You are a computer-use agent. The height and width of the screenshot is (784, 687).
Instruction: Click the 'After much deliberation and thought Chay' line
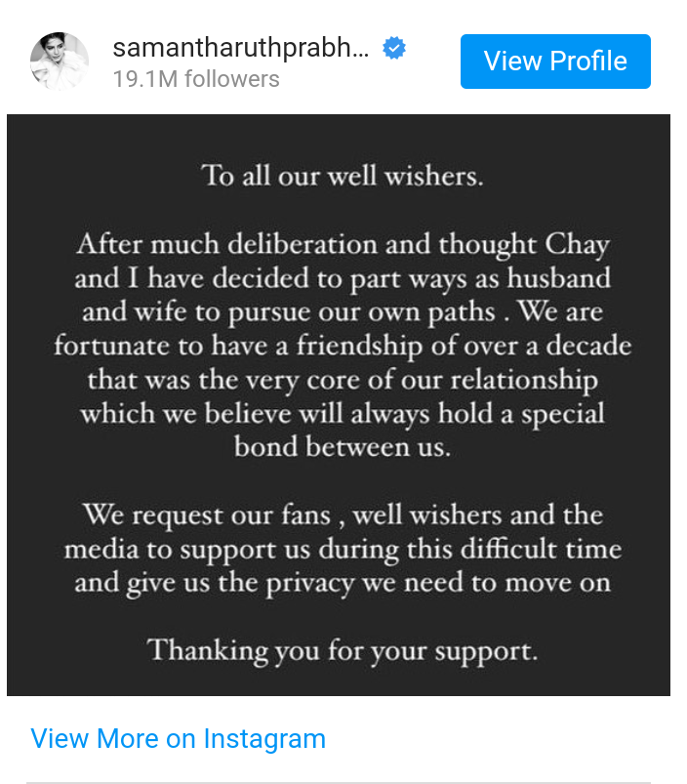(x=343, y=245)
